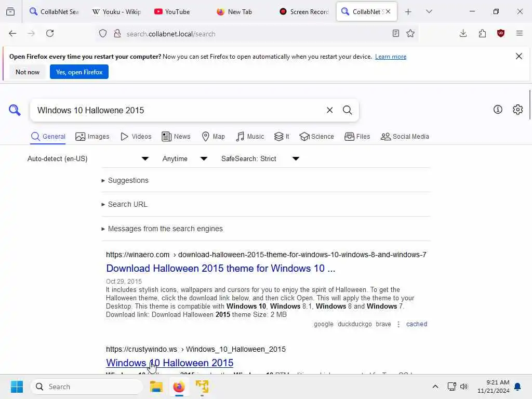Open result options three-dot menu
The width and height of the screenshot is (532, 399).
(398, 324)
